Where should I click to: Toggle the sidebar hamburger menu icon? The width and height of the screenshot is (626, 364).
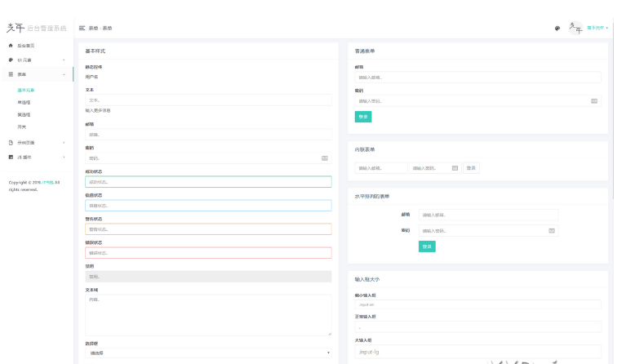click(x=82, y=28)
